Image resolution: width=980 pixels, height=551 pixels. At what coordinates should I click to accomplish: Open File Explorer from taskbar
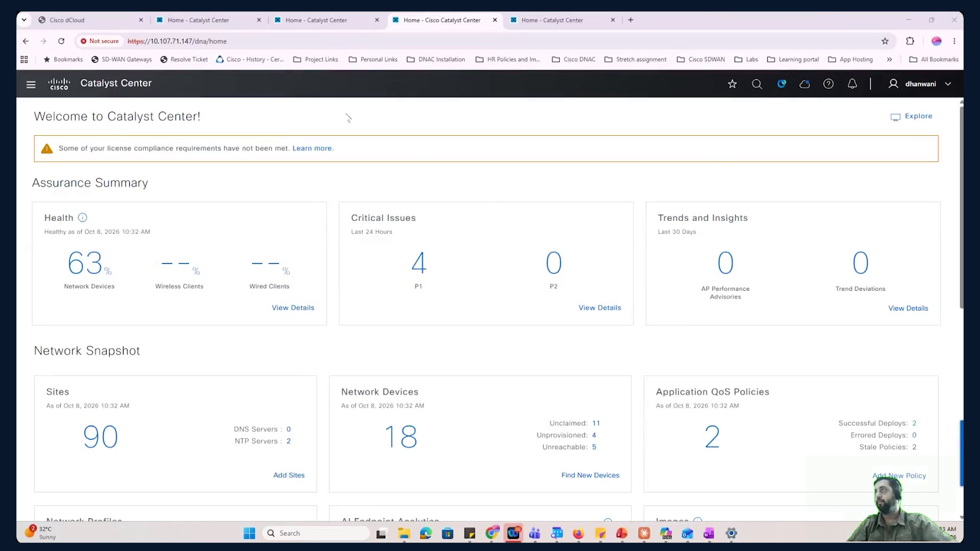[404, 534]
